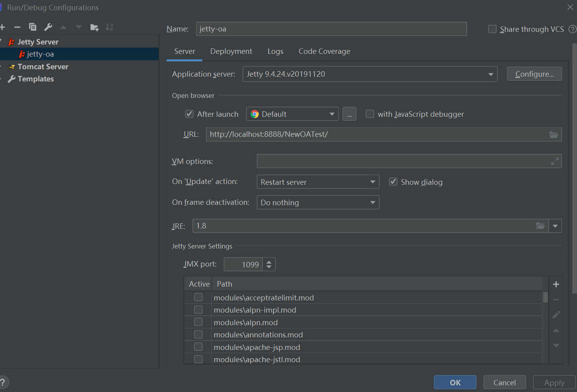The image size is (577, 392).
Task: Open edit templates wrench icon
Action: click(48, 27)
